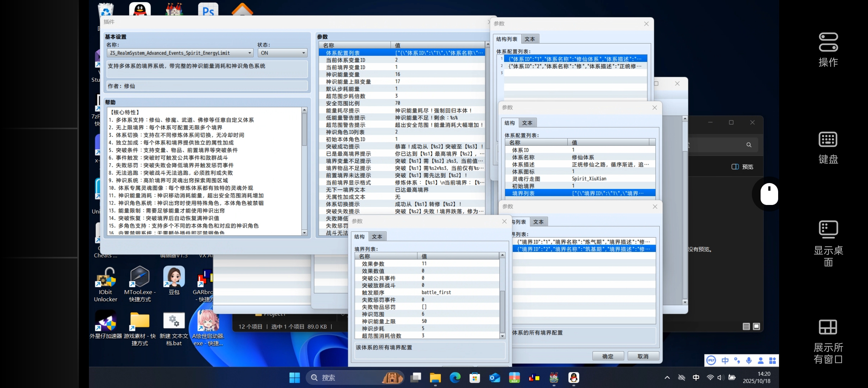The image size is (868, 388).
Task: Click the 中 input method tray indicator
Action: [x=696, y=378]
